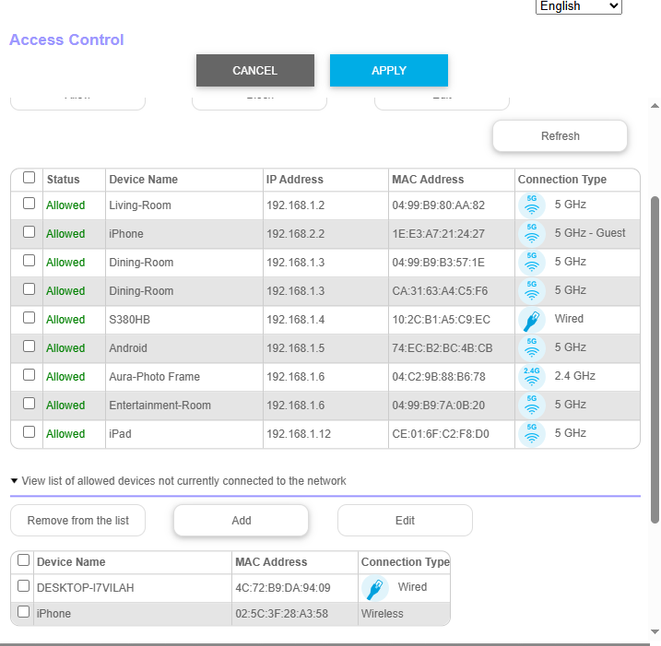Click the 2.4G Wi-Fi icon for Aura-Photo Frame
Image resolution: width=661 pixels, height=646 pixels.
click(532, 377)
